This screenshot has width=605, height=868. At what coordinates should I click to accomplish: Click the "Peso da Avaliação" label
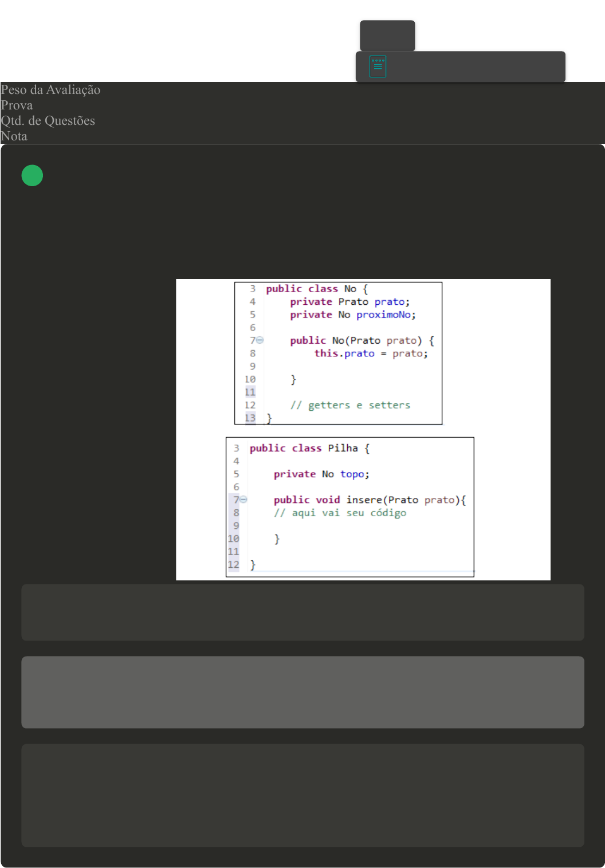(50, 90)
